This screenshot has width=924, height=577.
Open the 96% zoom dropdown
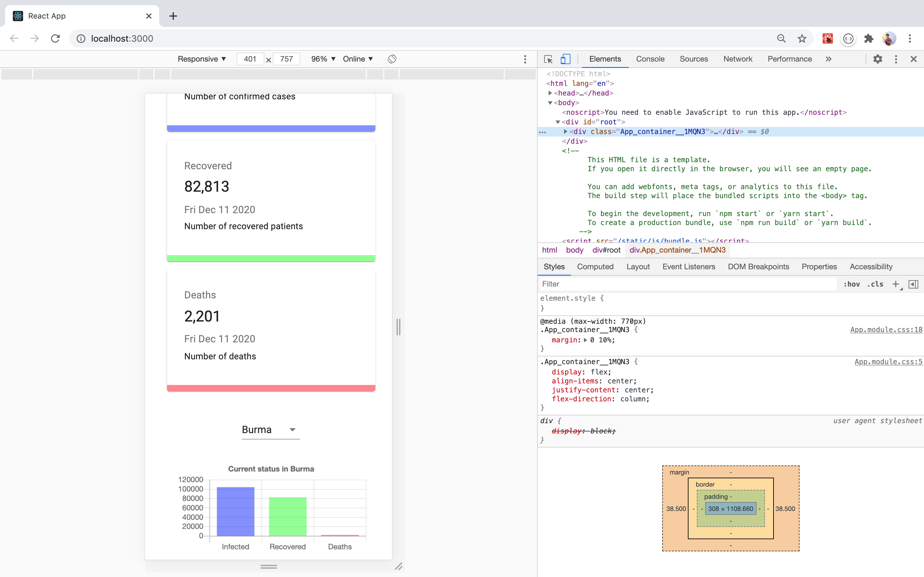(323, 59)
